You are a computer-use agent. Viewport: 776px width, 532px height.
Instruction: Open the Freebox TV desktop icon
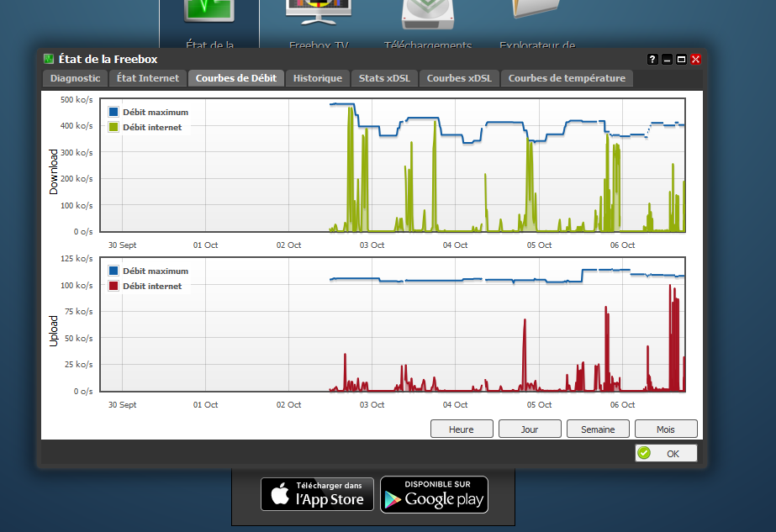click(319, 24)
